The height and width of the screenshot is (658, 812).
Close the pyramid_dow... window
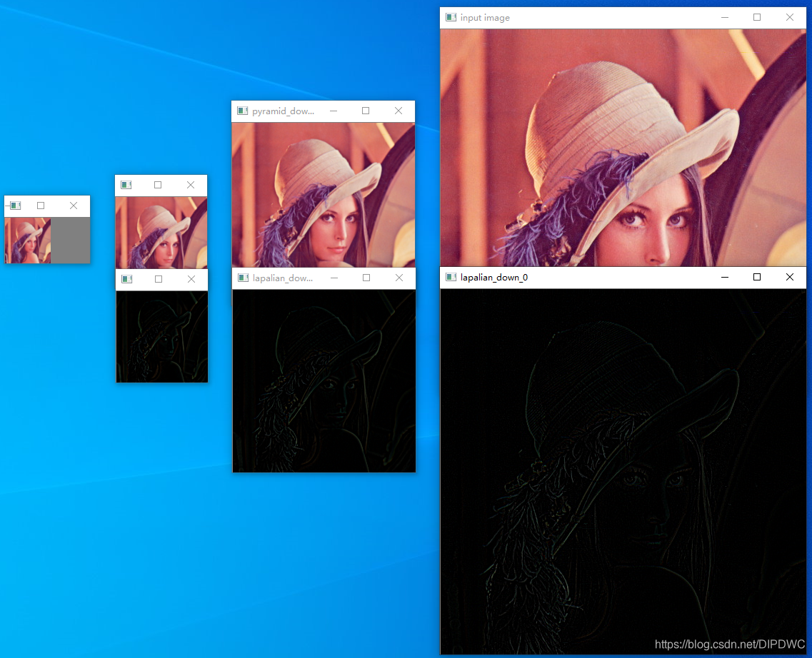tap(399, 111)
